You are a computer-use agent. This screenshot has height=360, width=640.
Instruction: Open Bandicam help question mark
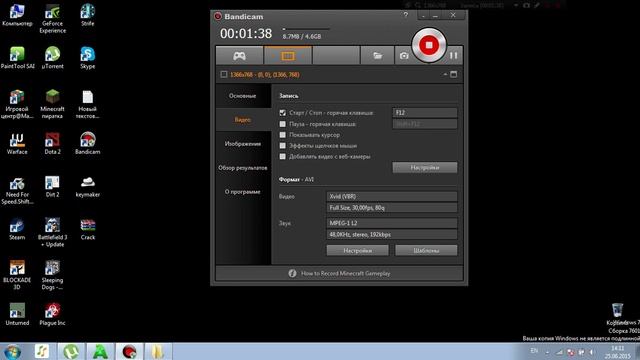[405, 15]
